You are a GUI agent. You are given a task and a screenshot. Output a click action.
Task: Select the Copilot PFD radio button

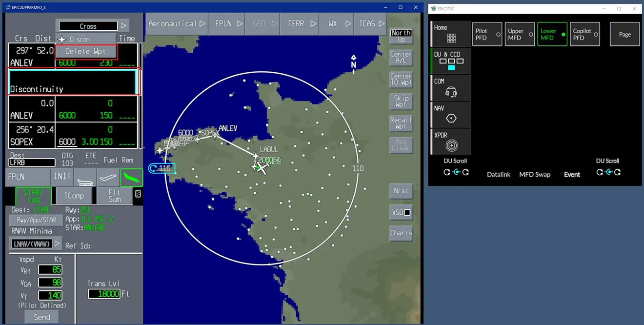(596, 35)
